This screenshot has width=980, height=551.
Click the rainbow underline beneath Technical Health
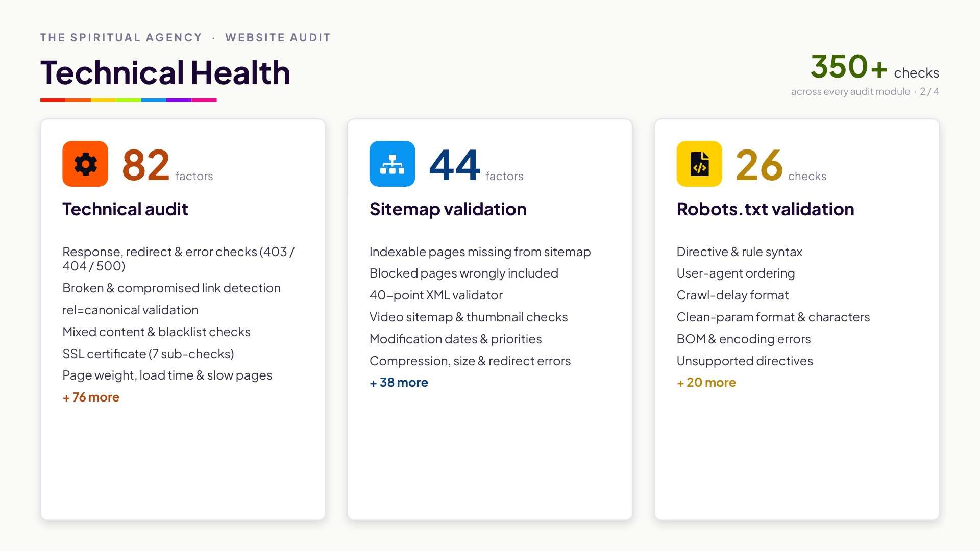pos(129,100)
